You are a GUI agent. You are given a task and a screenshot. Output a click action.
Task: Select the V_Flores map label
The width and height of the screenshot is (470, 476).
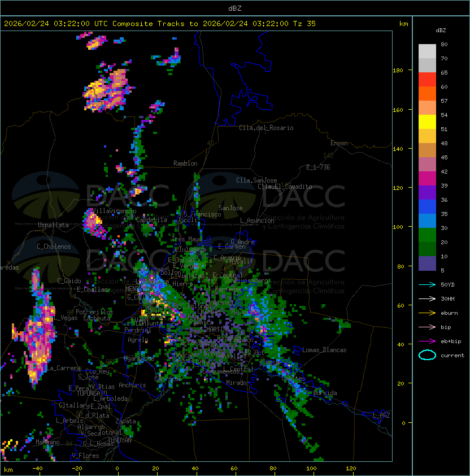point(85,456)
